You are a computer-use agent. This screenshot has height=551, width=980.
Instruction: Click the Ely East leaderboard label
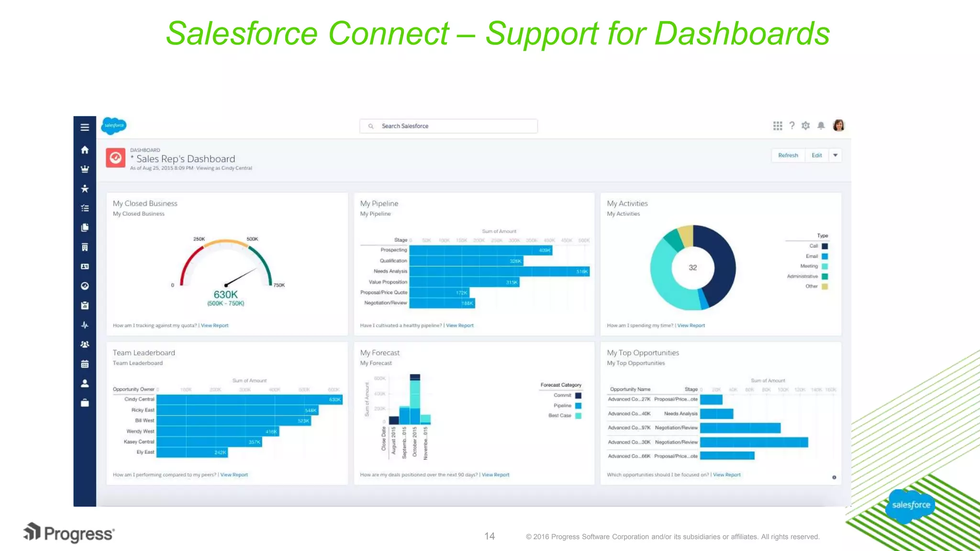click(x=145, y=452)
